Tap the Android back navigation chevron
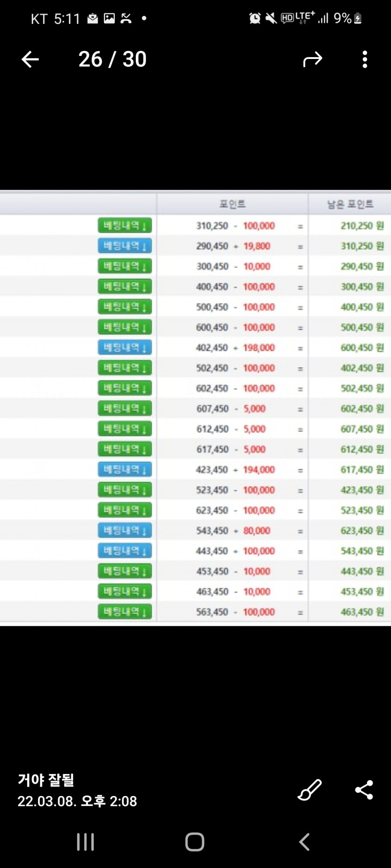391x868 pixels. pyautogui.click(x=304, y=842)
